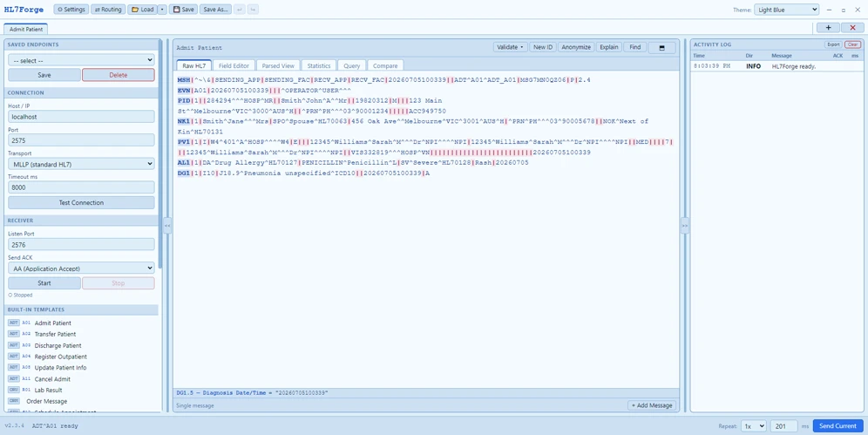The height and width of the screenshot is (435, 868).
Task: Choose Save As... in the toolbar
Action: (216, 10)
